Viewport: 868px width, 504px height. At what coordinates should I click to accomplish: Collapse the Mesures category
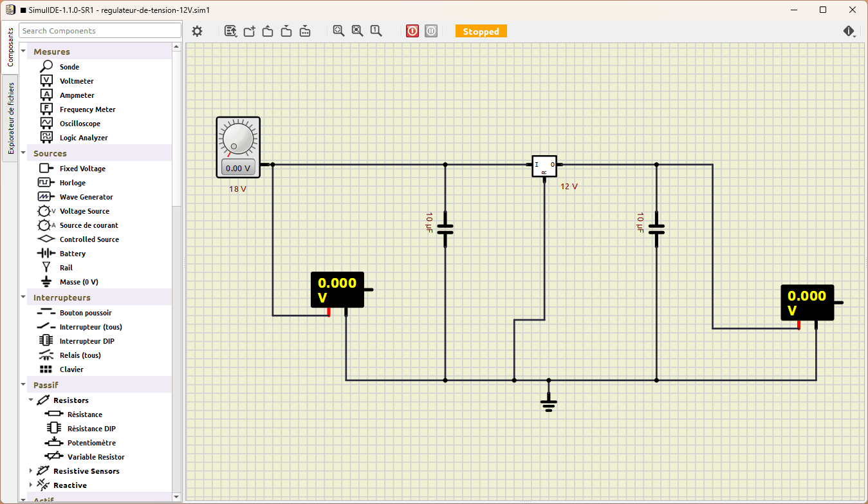pos(23,51)
